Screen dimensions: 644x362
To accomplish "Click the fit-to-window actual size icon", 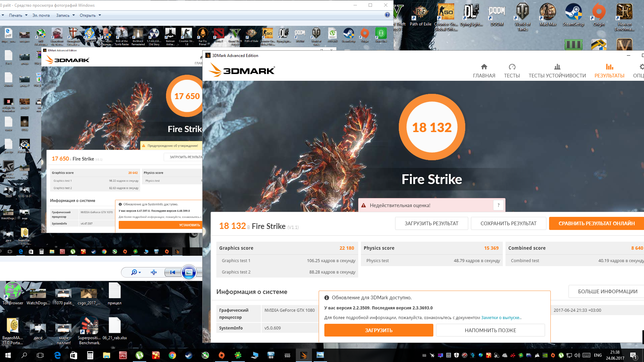I will pos(154,272).
